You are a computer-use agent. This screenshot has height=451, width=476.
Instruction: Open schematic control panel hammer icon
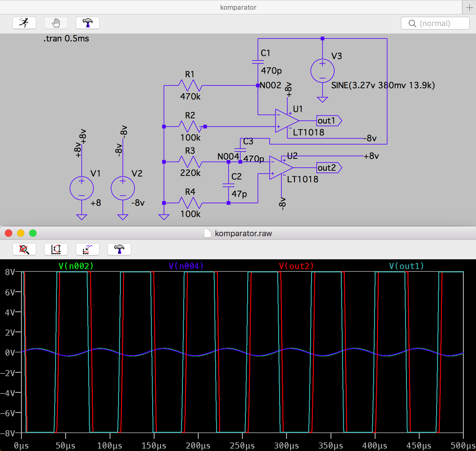88,23
